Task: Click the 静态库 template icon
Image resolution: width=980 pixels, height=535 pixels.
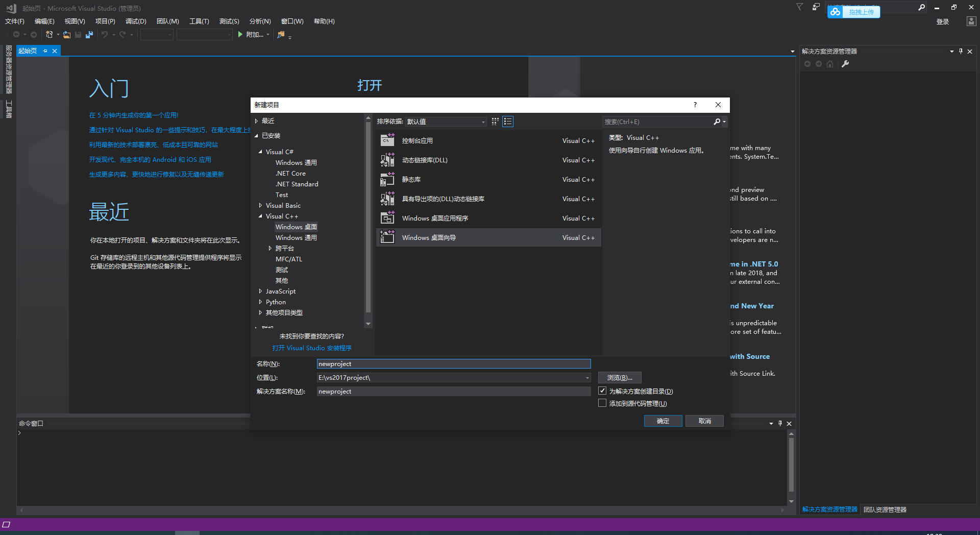Action: (387, 179)
